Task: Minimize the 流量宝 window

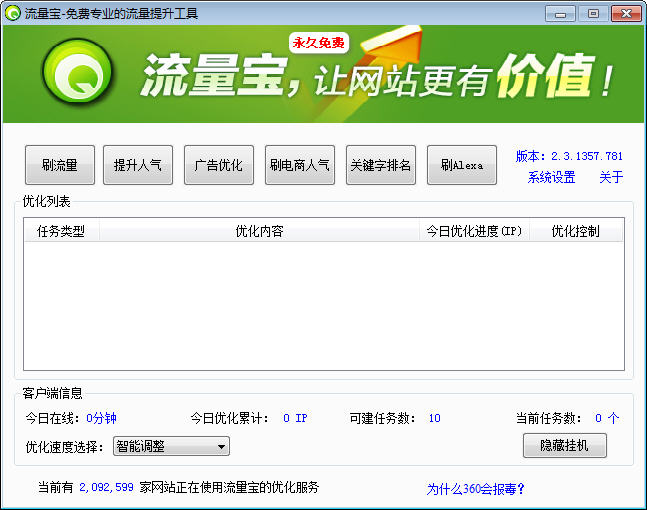Action: tap(560, 14)
